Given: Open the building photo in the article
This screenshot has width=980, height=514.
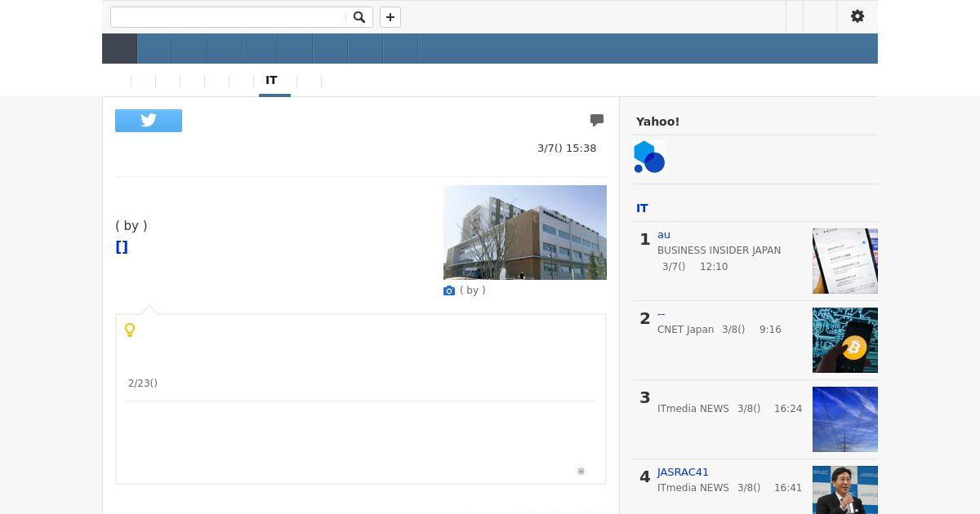Looking at the screenshot, I should tap(525, 233).
